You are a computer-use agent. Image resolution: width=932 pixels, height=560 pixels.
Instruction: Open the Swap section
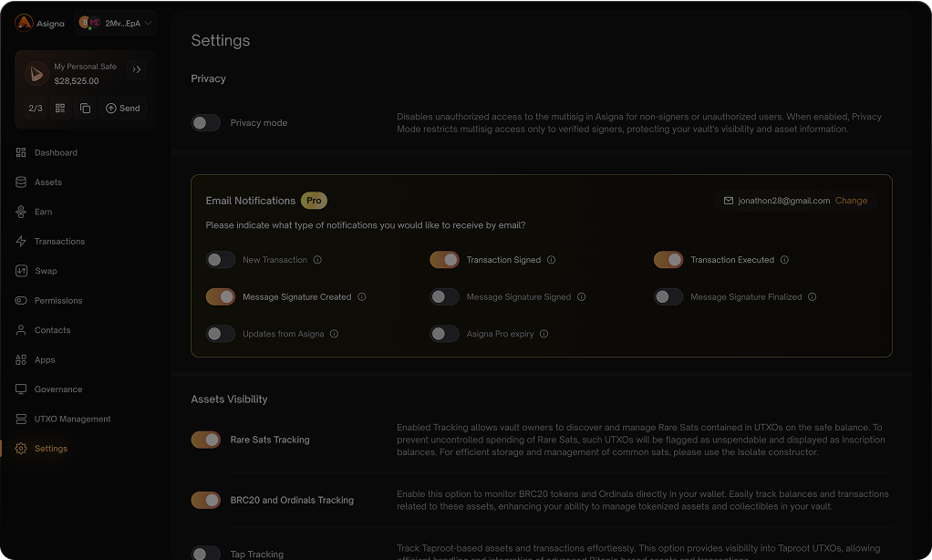(x=46, y=271)
